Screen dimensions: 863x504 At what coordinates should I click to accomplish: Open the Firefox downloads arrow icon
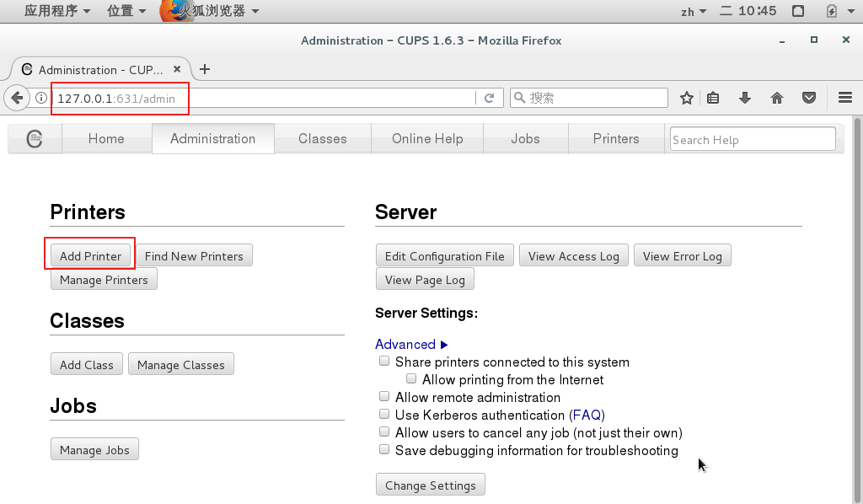[745, 99]
